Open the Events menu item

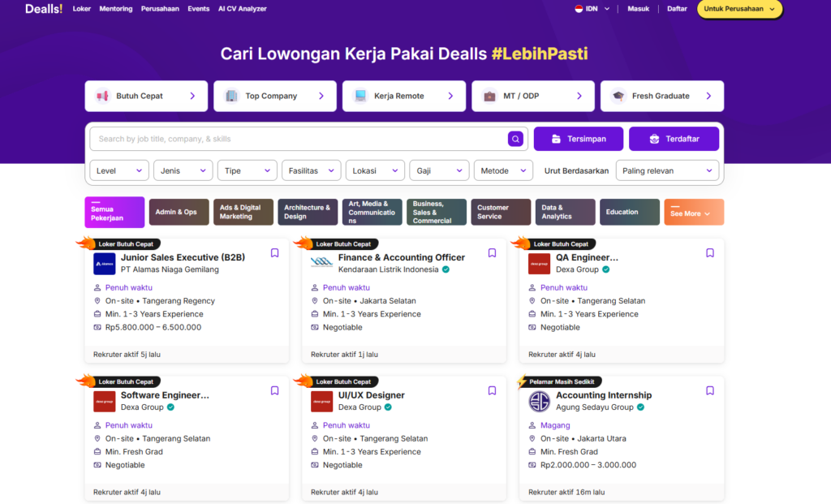(x=198, y=8)
